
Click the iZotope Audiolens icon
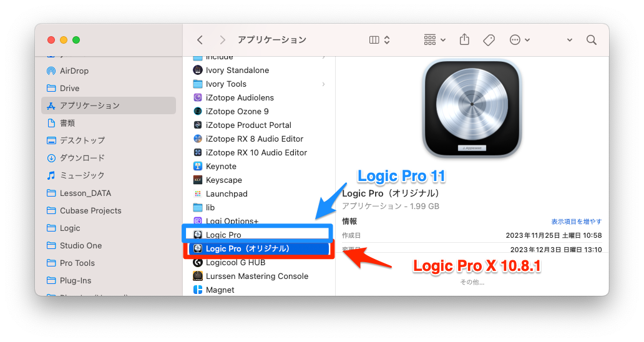click(198, 98)
